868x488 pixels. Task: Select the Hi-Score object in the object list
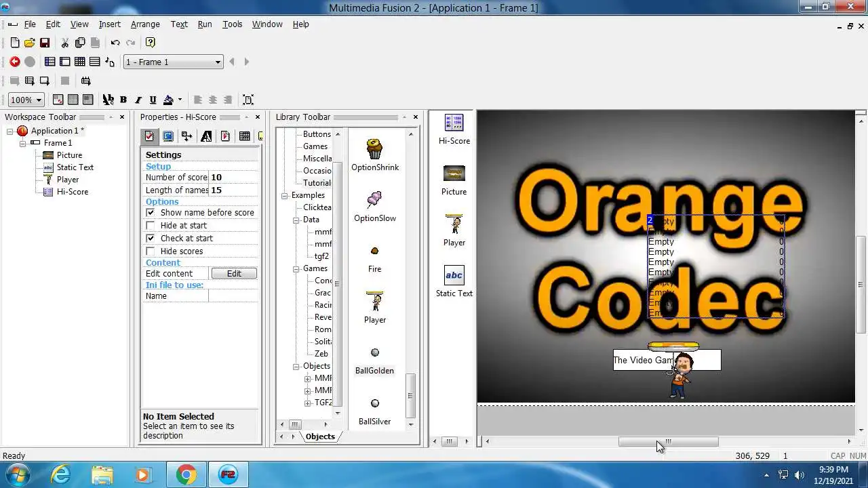coord(454,129)
